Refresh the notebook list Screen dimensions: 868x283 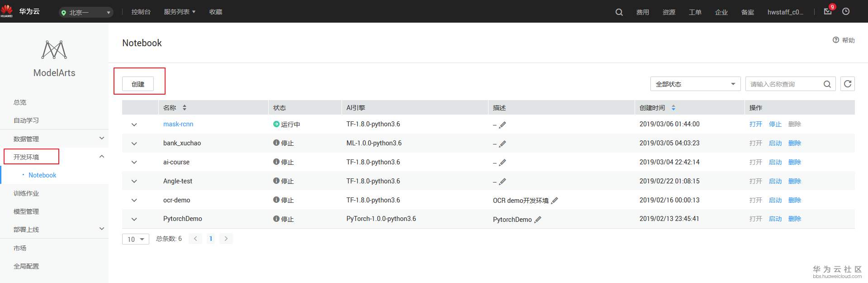pyautogui.click(x=848, y=84)
